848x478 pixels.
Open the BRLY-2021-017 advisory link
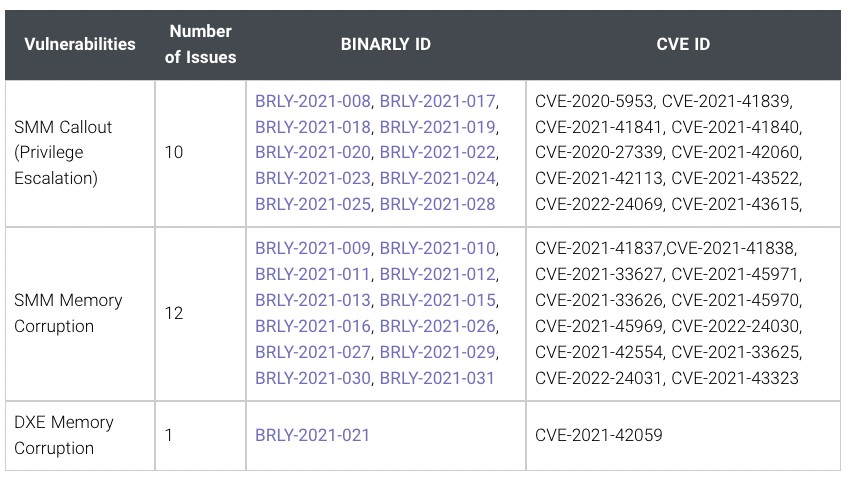(x=437, y=101)
